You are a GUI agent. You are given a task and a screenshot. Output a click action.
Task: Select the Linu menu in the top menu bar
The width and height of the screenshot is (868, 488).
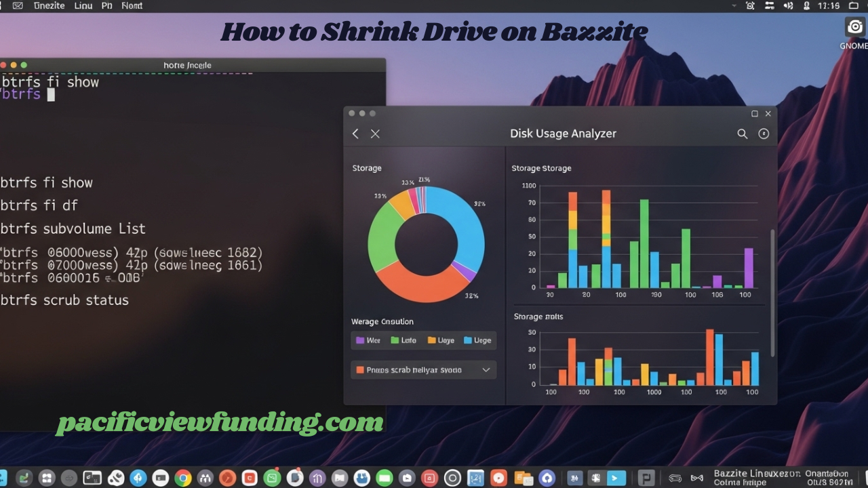pos(85,5)
